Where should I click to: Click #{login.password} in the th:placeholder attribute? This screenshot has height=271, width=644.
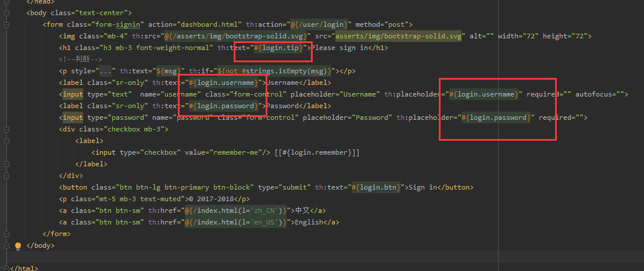(x=496, y=117)
